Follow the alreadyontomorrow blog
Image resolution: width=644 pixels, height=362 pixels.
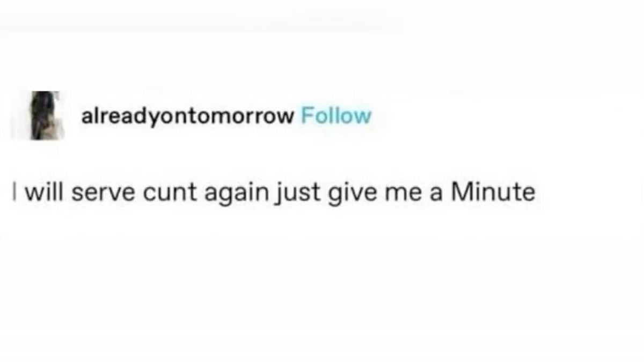336,115
